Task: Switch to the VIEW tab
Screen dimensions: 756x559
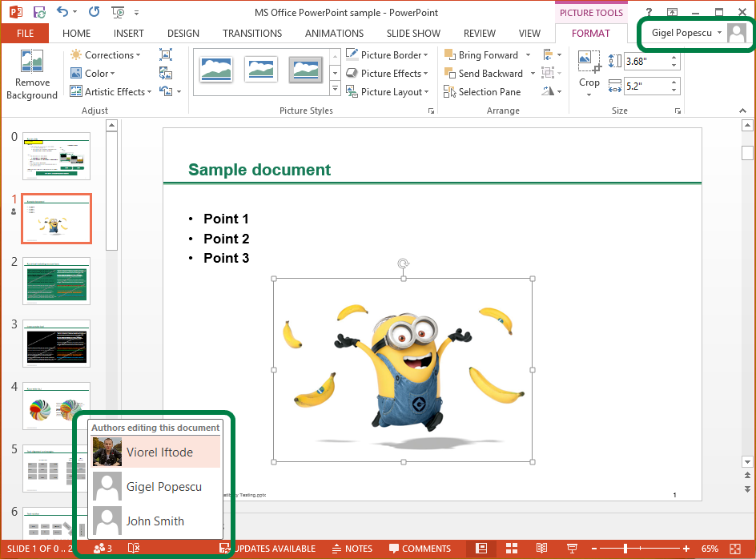Action: tap(529, 34)
